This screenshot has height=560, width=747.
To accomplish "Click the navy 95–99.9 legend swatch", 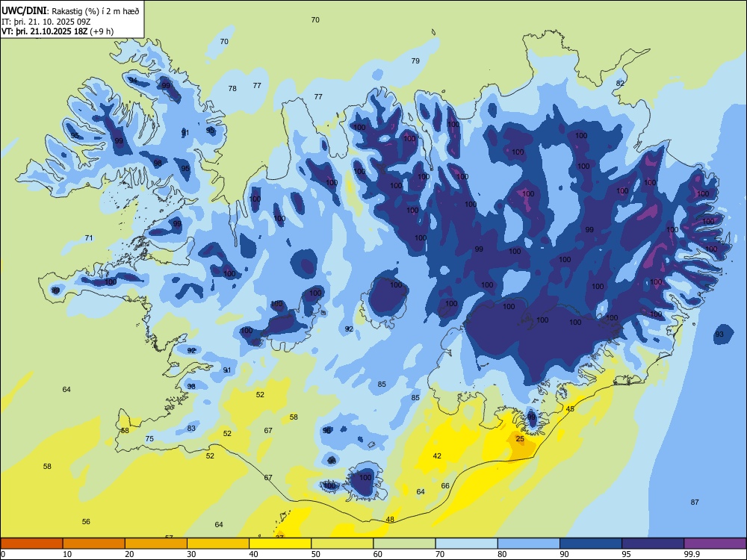I will [653, 544].
